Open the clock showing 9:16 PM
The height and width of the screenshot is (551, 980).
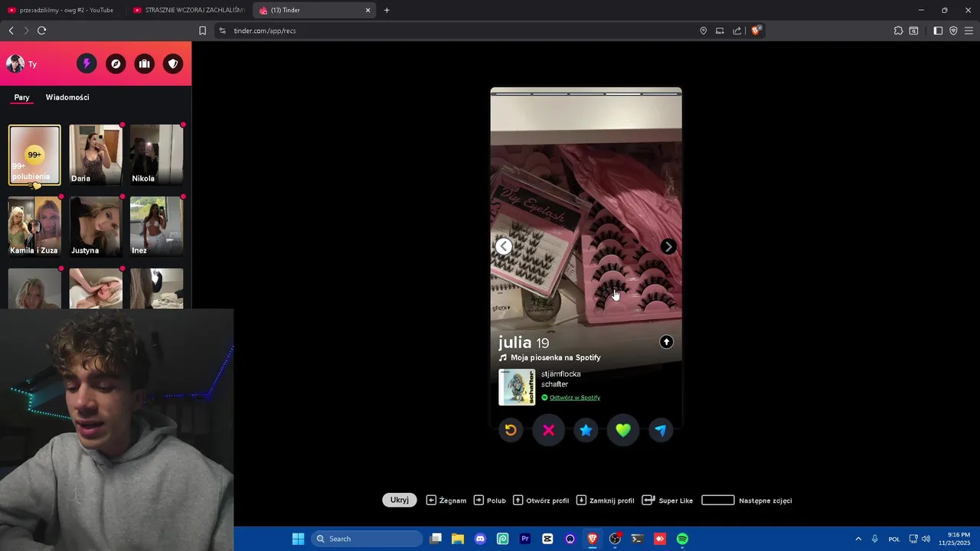click(x=959, y=539)
